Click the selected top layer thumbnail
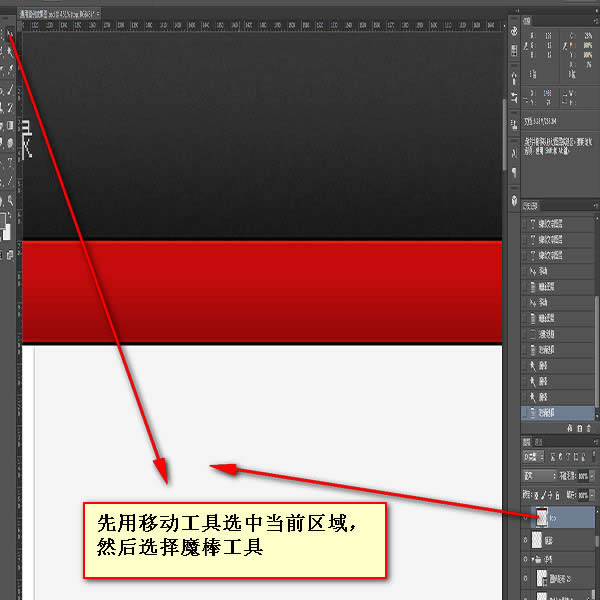Image resolution: width=600 pixels, height=600 pixels. tap(542, 518)
